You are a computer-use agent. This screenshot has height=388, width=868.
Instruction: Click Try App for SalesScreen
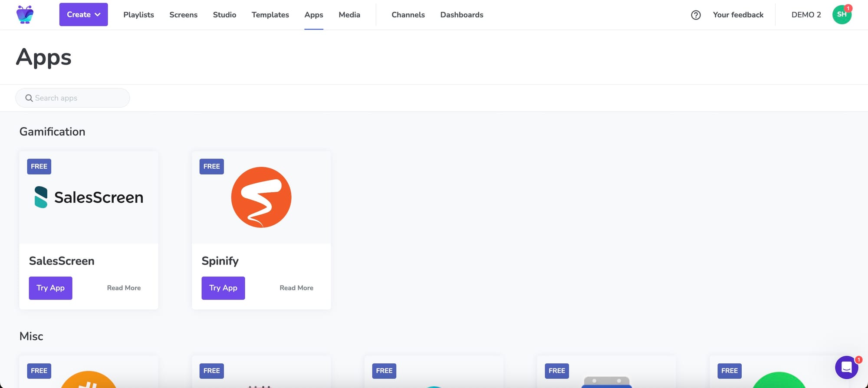pyautogui.click(x=50, y=288)
